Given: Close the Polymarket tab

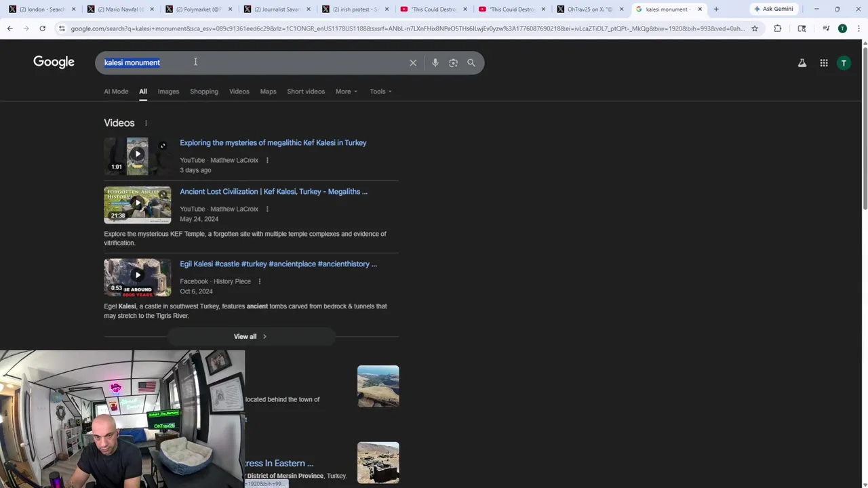Looking at the screenshot, I should (231, 9).
